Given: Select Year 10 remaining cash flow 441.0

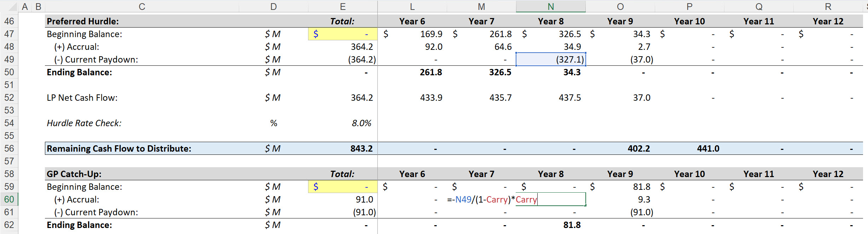Looking at the screenshot, I should (708, 148).
